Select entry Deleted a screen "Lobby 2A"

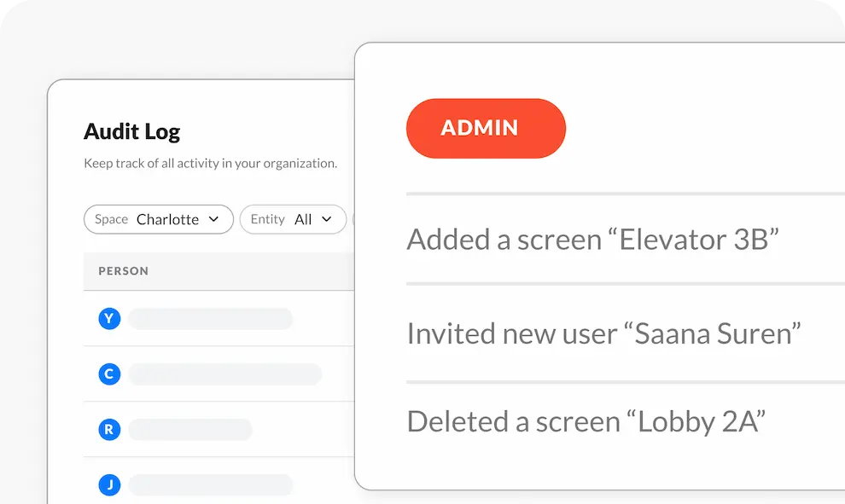click(x=586, y=421)
